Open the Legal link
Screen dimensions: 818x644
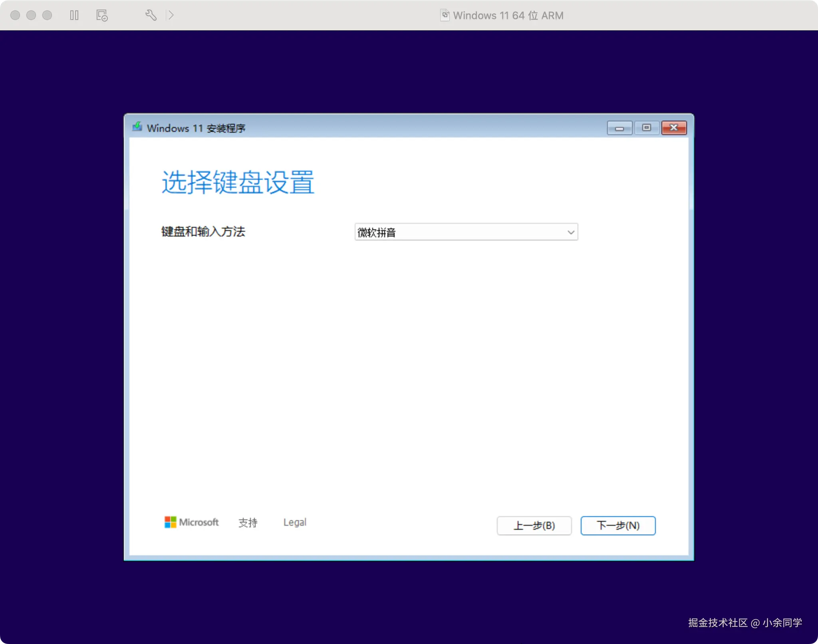[x=295, y=522]
